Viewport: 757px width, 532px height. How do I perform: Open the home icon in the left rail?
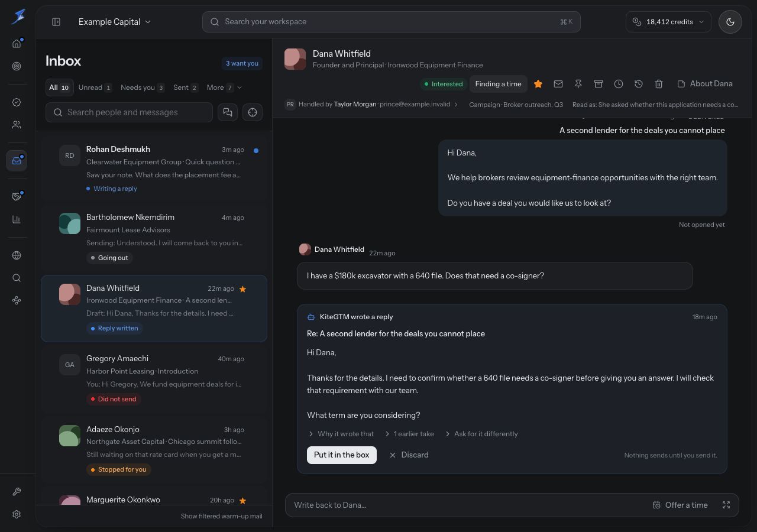tap(17, 44)
